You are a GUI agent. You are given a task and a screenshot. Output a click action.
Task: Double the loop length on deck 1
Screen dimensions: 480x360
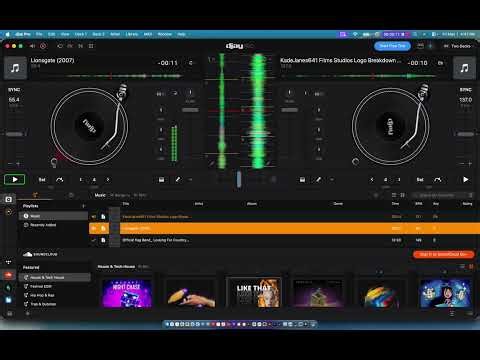pos(108,180)
